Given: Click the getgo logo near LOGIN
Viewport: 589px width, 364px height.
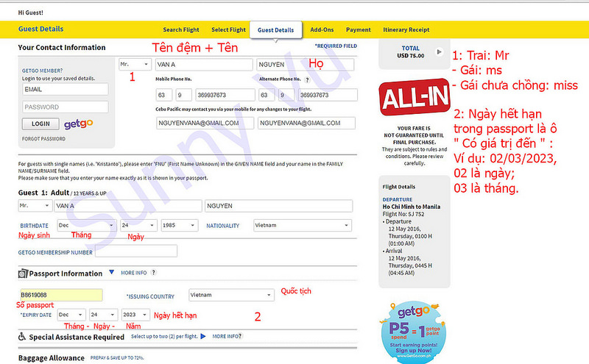Looking at the screenshot, I should tap(78, 124).
